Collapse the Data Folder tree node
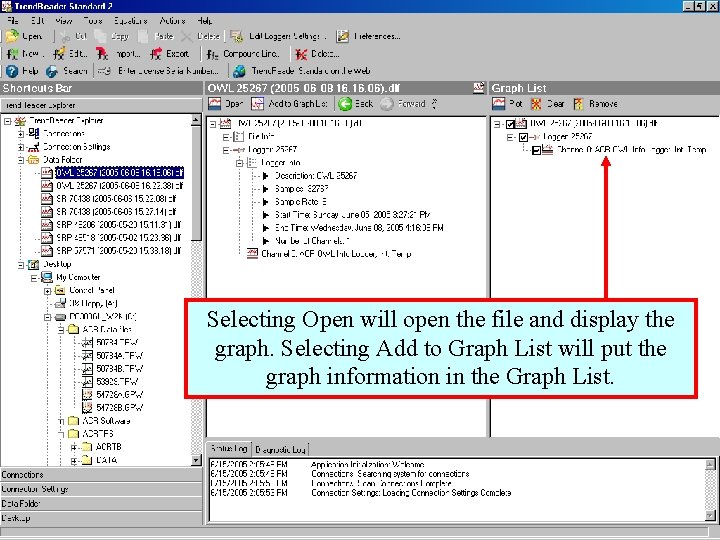The height and width of the screenshot is (540, 720). click(x=21, y=160)
